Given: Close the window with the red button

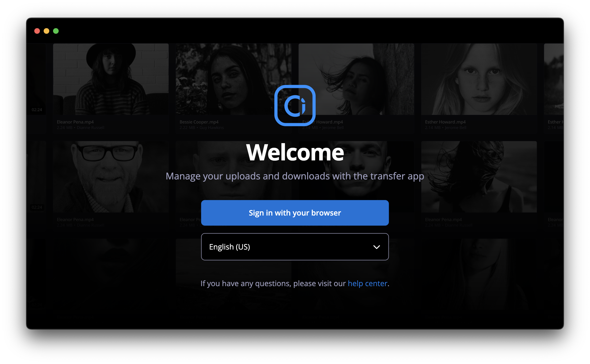Looking at the screenshot, I should pyautogui.click(x=37, y=31).
